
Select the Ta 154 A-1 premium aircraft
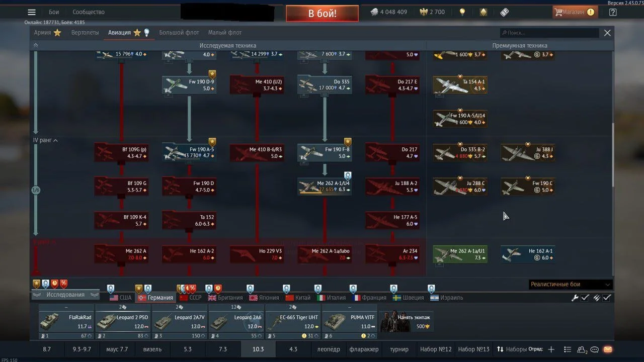click(460, 85)
